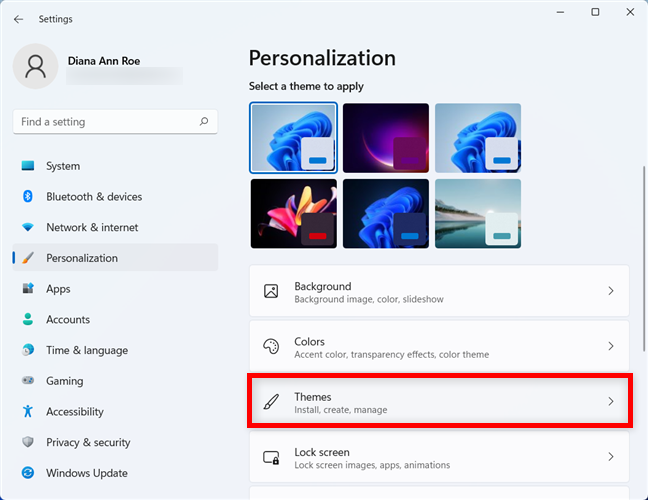Image resolution: width=648 pixels, height=500 pixels.
Task: Select Gaming in sidebar
Action: tap(115, 381)
